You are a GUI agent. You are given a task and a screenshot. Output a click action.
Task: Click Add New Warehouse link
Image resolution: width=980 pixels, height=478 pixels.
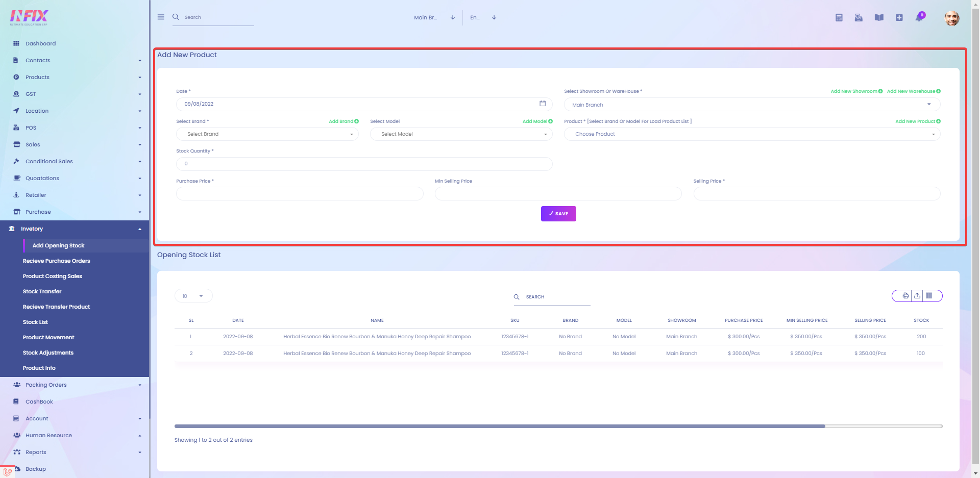click(x=914, y=91)
